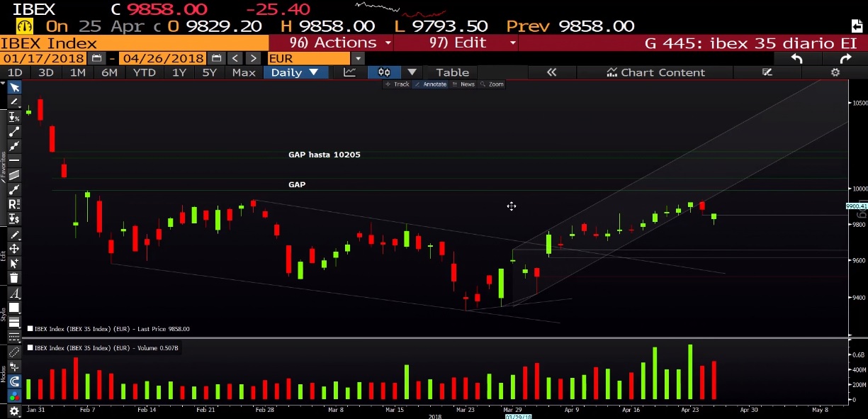
Task: Open Chart Content panel
Action: [655, 72]
